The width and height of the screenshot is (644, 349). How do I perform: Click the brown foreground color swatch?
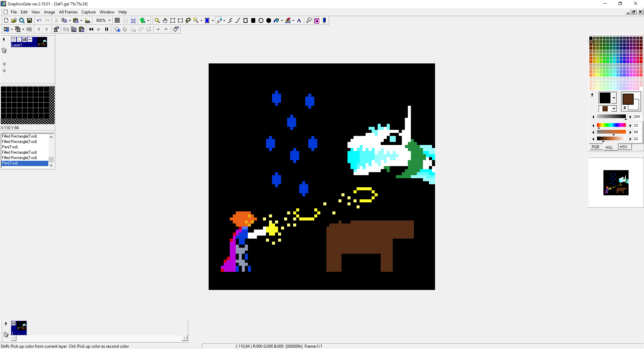tap(628, 99)
